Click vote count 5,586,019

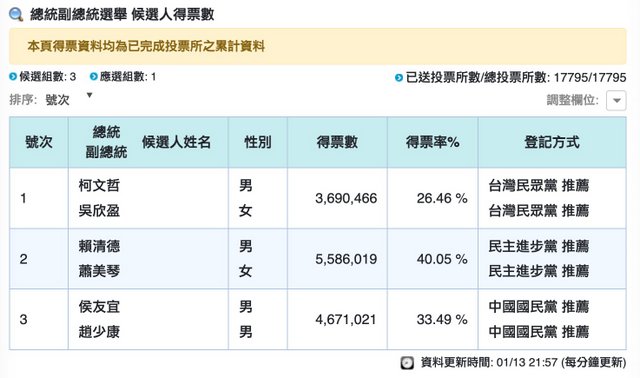click(x=346, y=259)
